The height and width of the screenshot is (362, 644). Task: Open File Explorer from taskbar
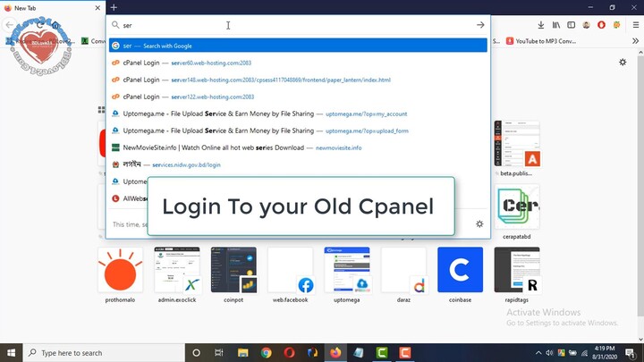(x=242, y=352)
